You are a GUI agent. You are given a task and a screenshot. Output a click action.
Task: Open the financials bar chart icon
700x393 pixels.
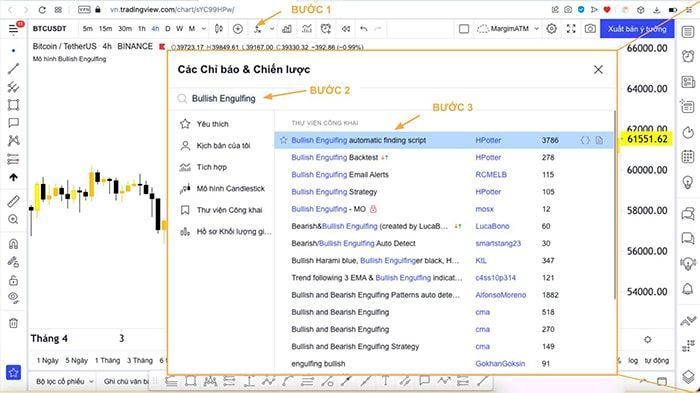pos(287,29)
